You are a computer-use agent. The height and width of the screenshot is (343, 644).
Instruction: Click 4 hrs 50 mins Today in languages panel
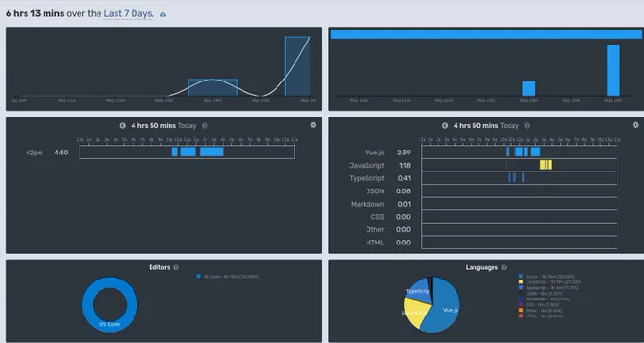point(486,126)
